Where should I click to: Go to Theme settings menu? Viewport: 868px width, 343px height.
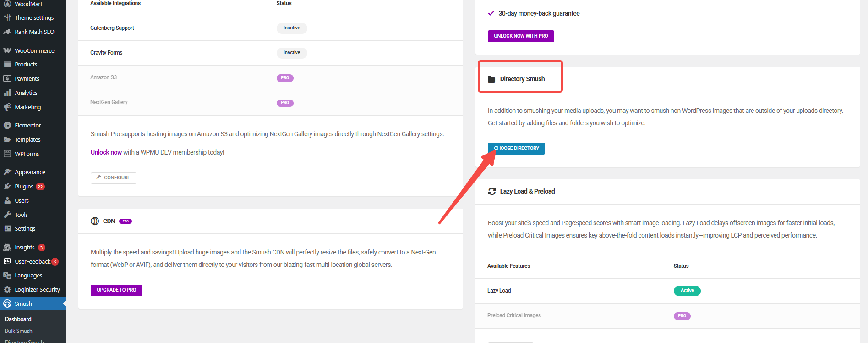34,17
